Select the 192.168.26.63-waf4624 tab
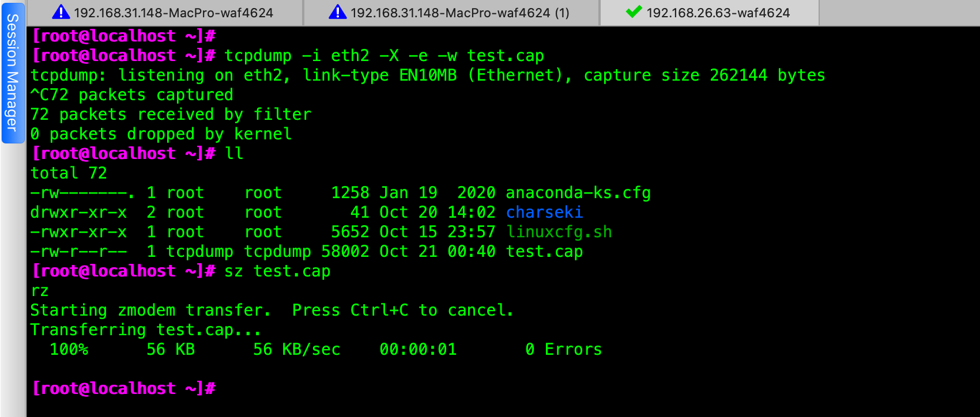This screenshot has width=980, height=417. 710,13
